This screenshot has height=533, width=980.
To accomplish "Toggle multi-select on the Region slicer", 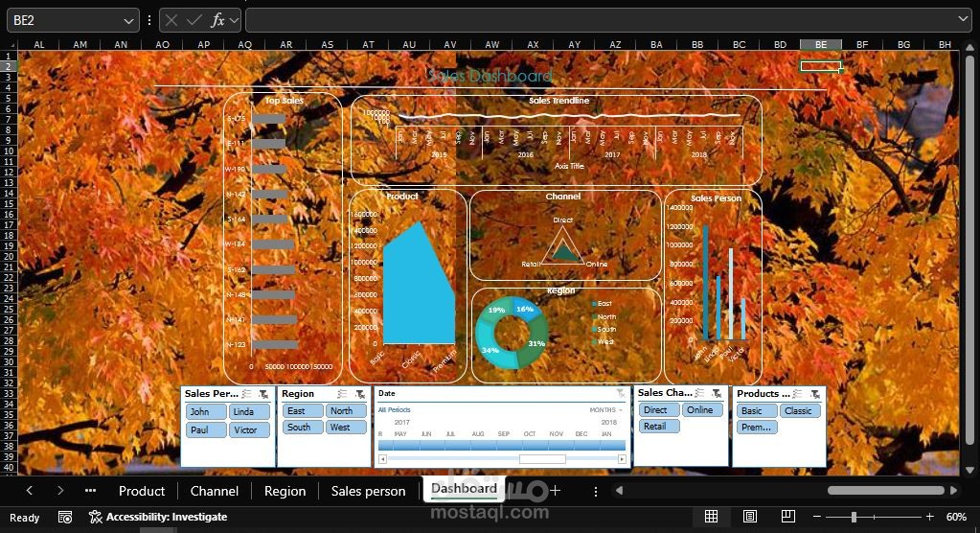I will coord(342,393).
